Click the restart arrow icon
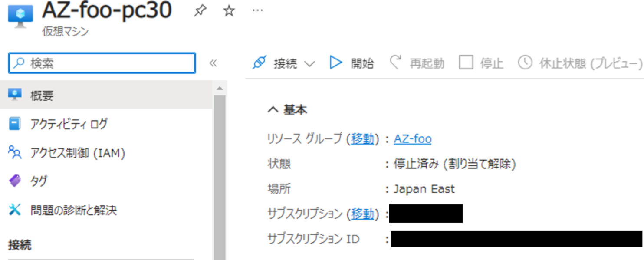 click(x=395, y=63)
